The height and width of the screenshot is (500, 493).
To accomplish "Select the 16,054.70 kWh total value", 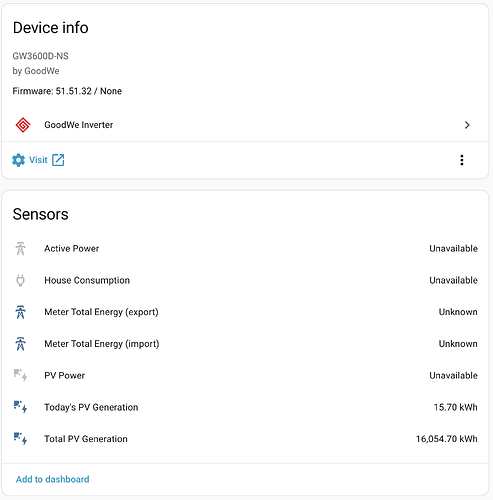I will pyautogui.click(x=447, y=439).
